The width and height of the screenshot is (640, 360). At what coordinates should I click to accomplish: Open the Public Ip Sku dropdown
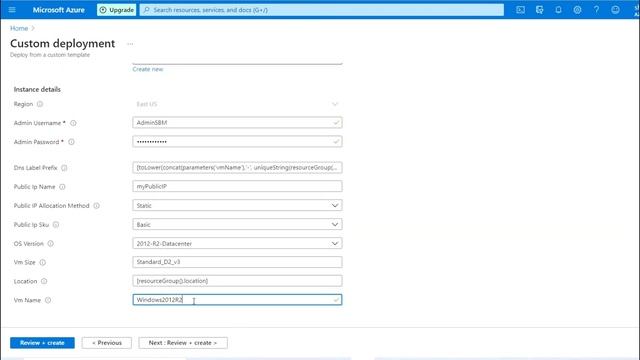click(237, 224)
